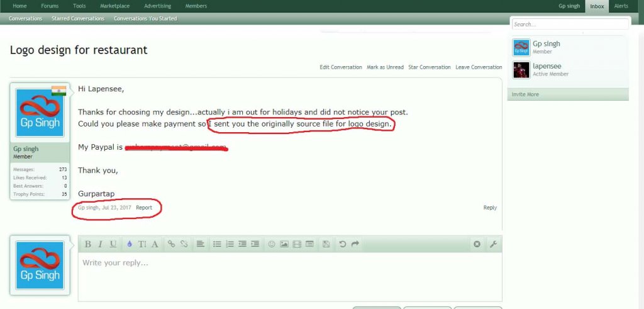The height and width of the screenshot is (309, 644).
Task: Click Leave Conversation
Action: 479,67
